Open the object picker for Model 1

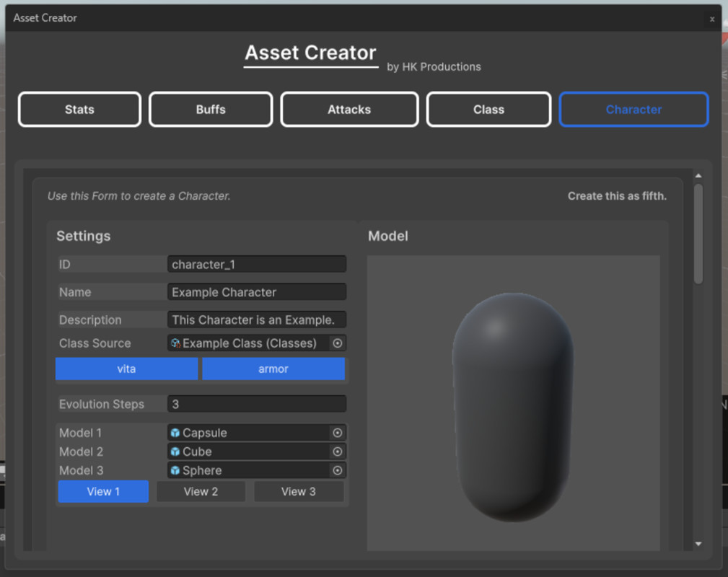click(x=337, y=432)
